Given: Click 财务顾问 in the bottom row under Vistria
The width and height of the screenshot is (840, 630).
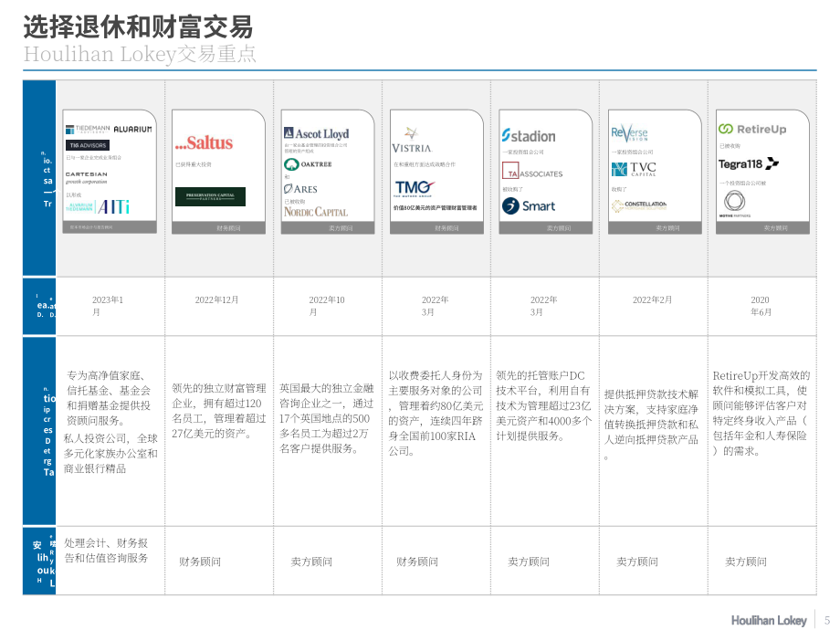Looking at the screenshot, I should 417,562.
